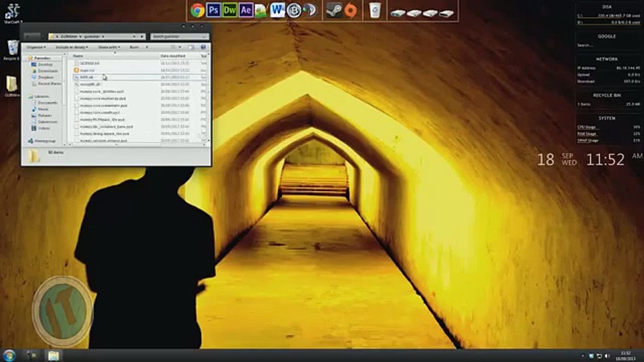Viewport: 644px width, 362px height.
Task: Click the Explorer address bar path
Action: click(x=97, y=37)
